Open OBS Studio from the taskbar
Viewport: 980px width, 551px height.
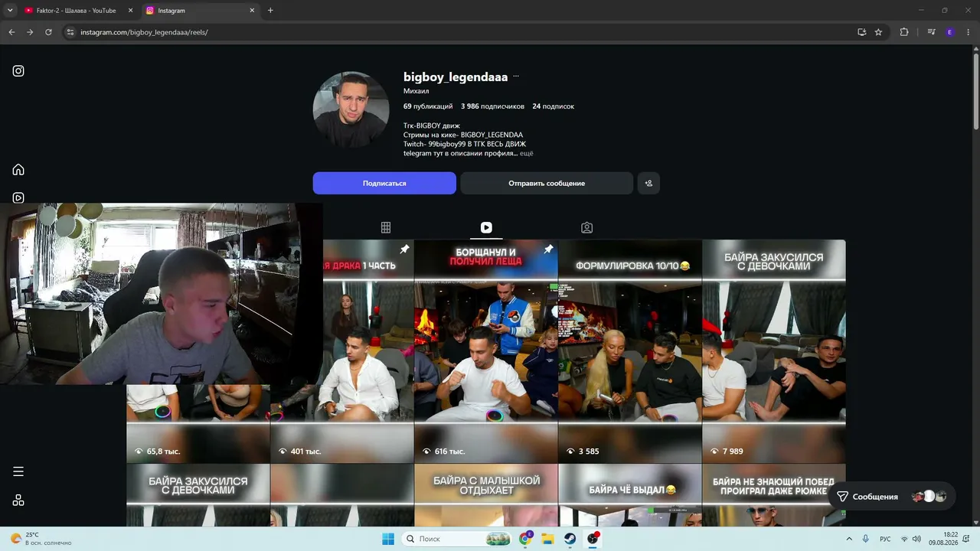point(593,539)
